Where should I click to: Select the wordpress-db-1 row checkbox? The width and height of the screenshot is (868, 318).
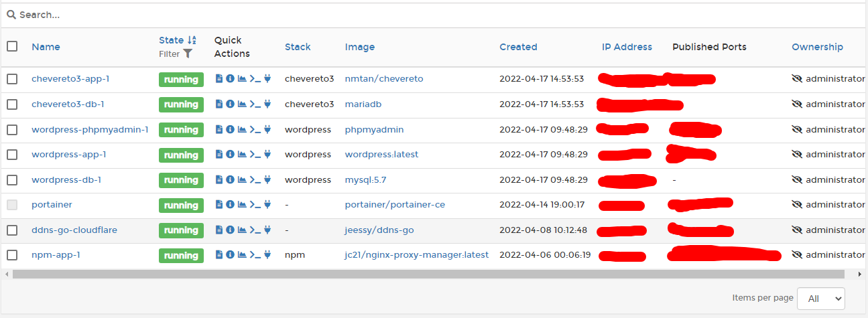point(12,180)
